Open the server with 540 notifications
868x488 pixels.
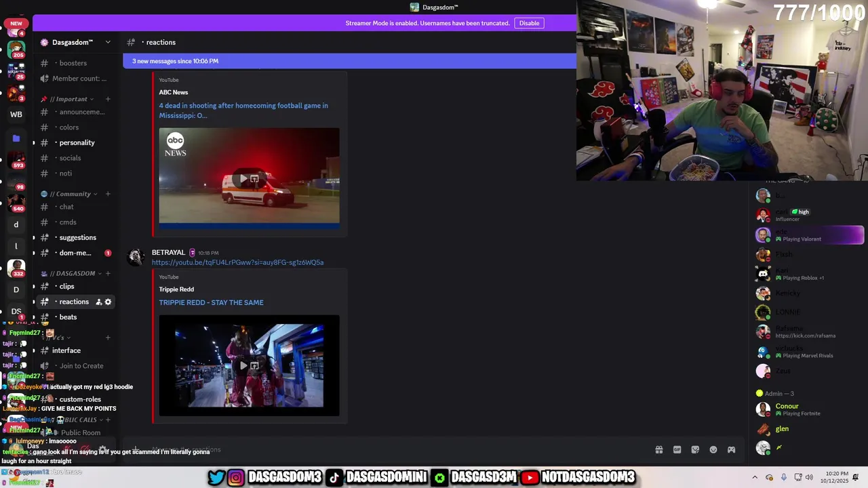16,203
